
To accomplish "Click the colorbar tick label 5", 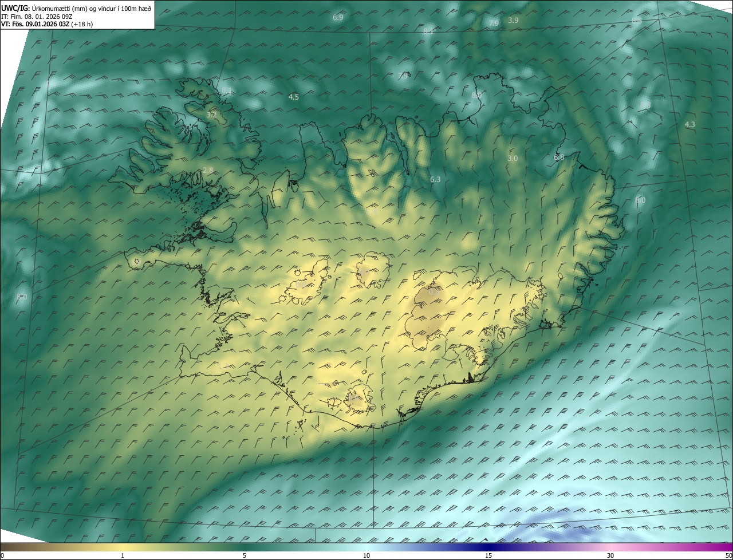I will coord(245,555).
